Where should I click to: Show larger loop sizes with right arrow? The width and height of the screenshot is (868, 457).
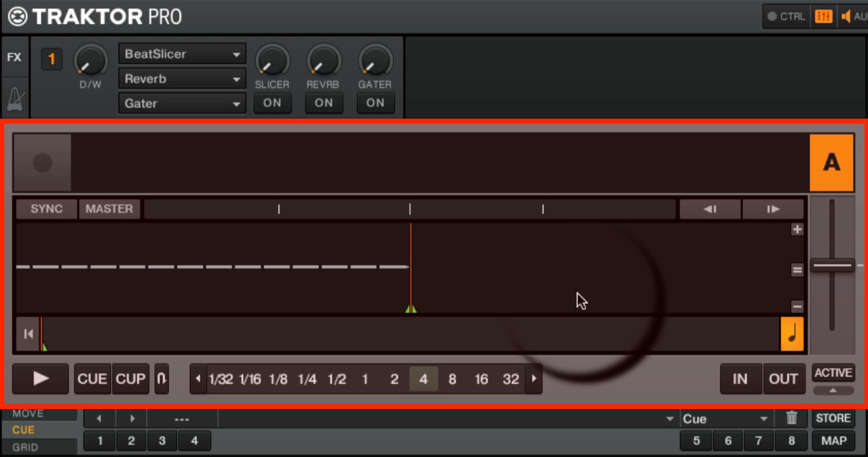534,379
